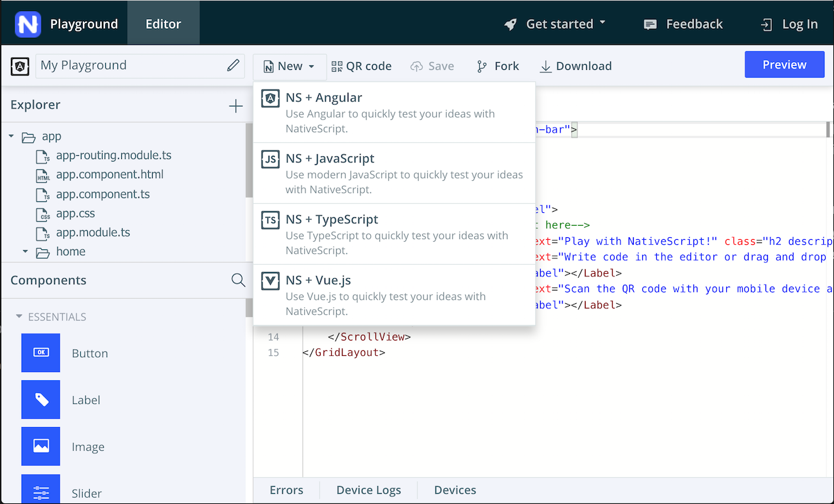
Task: Click the blue Preview button
Action: tap(784, 65)
